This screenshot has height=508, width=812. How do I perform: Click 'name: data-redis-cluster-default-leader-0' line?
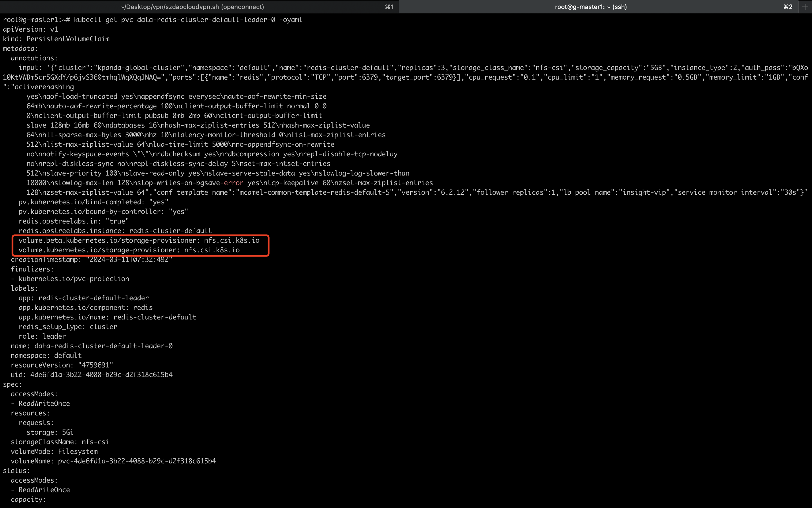point(92,346)
